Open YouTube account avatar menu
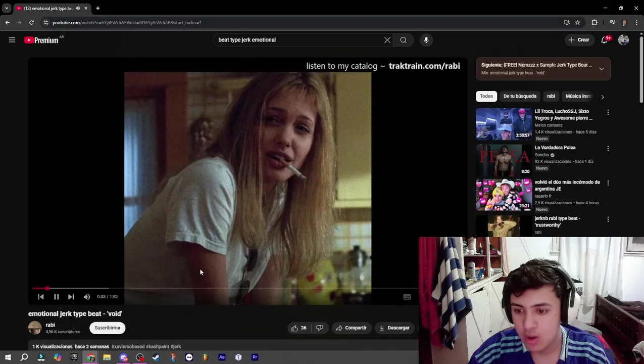The height and width of the screenshot is (364, 644). [x=624, y=40]
